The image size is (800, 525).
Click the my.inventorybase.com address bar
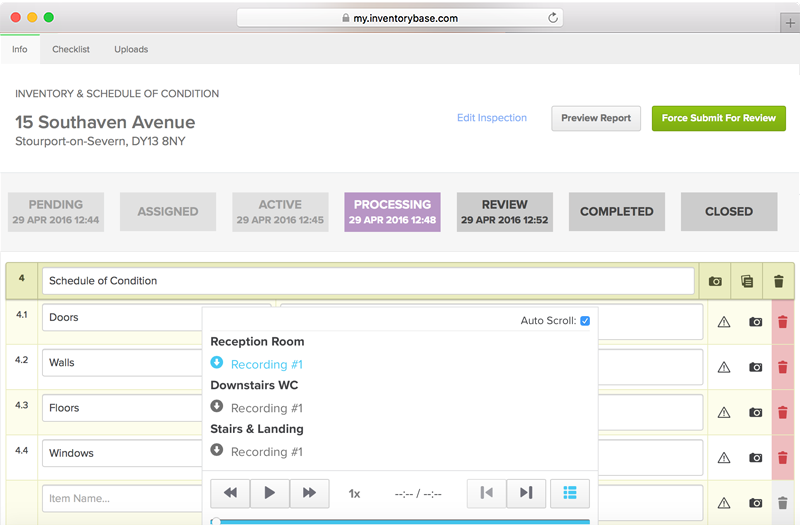point(400,18)
